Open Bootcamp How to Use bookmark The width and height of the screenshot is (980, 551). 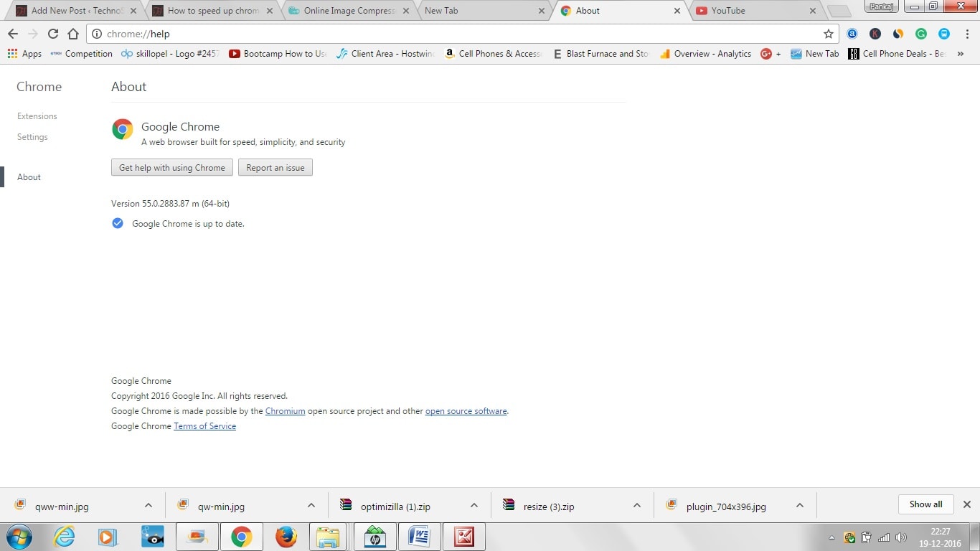point(278,54)
